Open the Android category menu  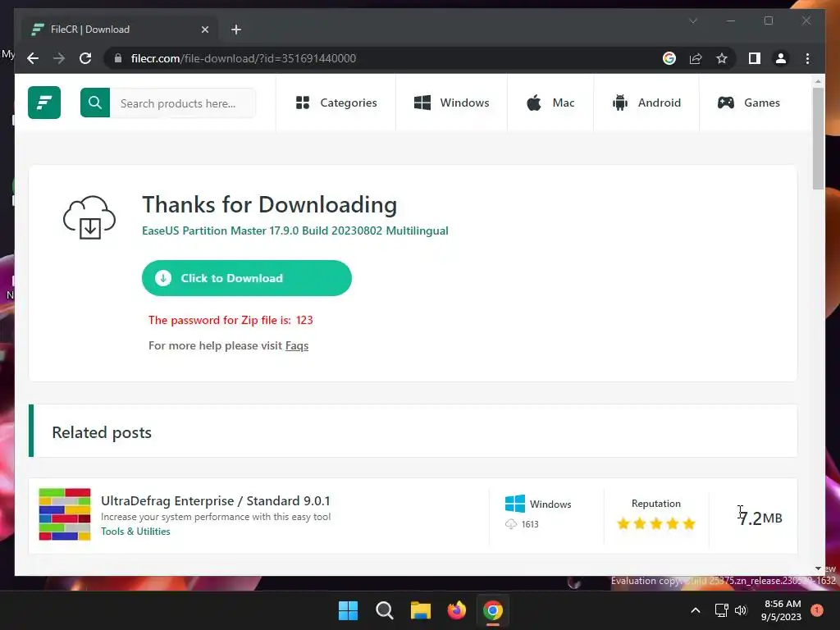click(646, 103)
